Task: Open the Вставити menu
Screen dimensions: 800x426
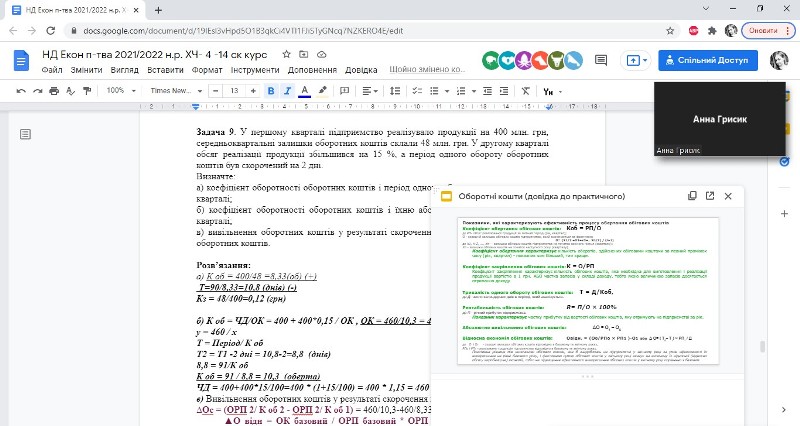Action: point(165,70)
